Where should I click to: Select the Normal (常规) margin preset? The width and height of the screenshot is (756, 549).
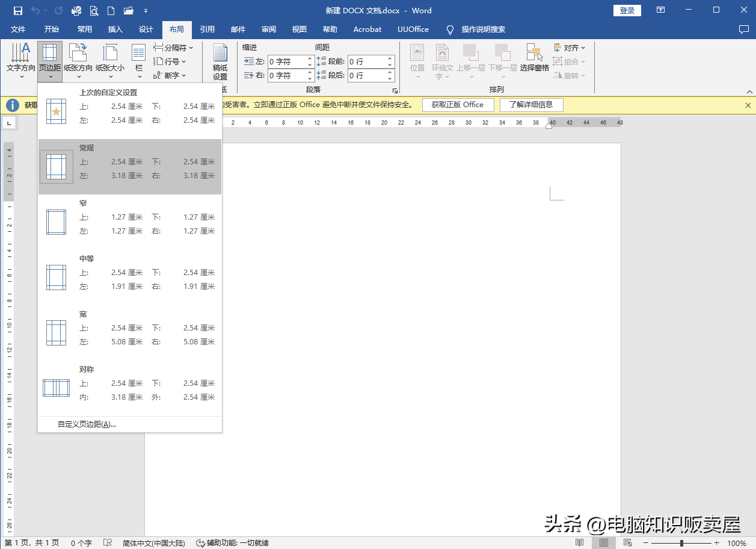coord(130,167)
